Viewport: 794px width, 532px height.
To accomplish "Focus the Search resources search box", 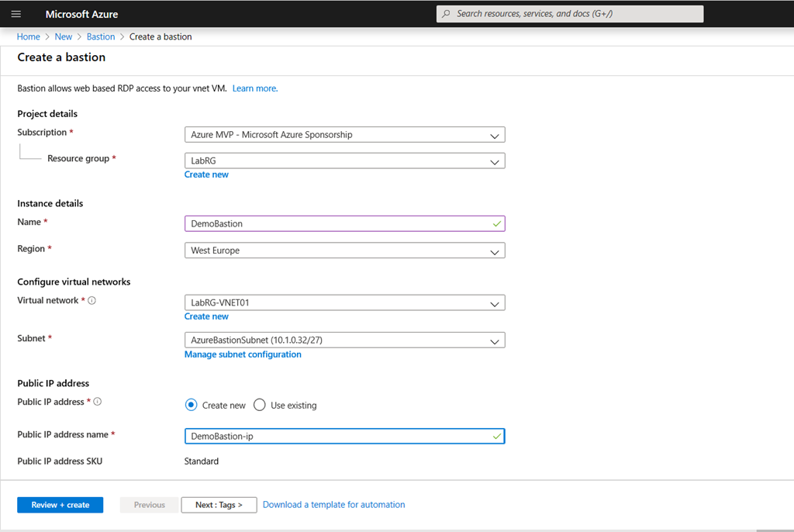I will tap(570, 14).
